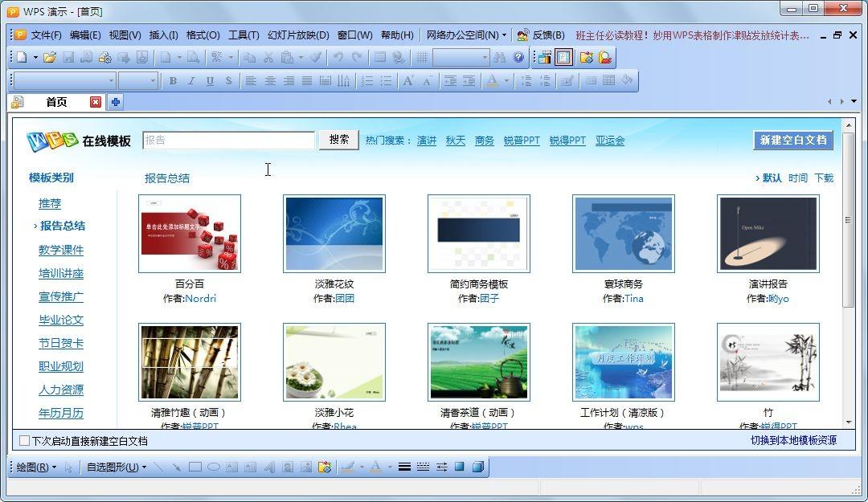The height and width of the screenshot is (502, 868).
Task: Check 下次启动直接新建空白文档 checkbox
Action: [24, 441]
